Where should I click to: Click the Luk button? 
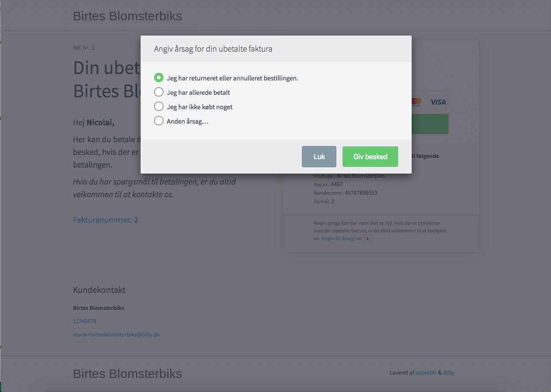tap(319, 157)
